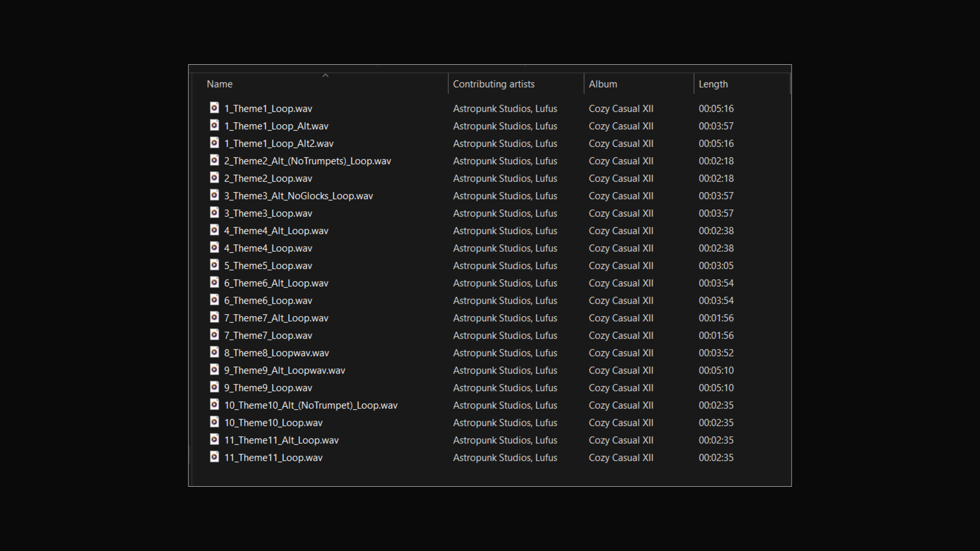Click the icon of 1_Theme1_Loop.wav
The image size is (980, 551).
(214, 108)
